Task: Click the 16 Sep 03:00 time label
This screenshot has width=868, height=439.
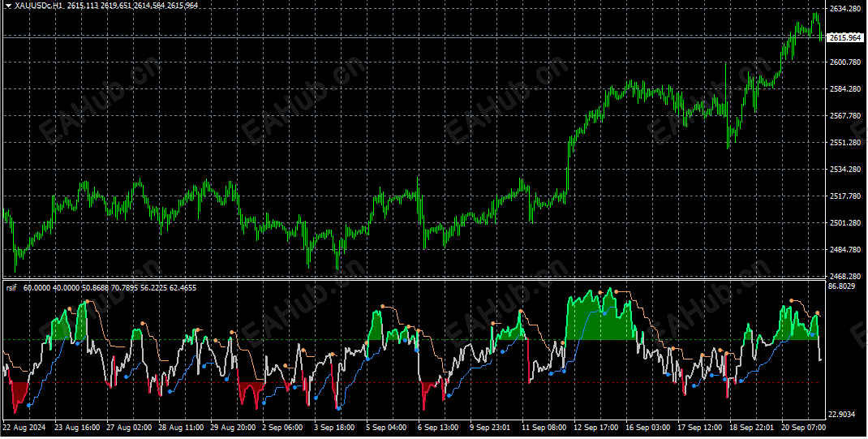Action: (648, 428)
